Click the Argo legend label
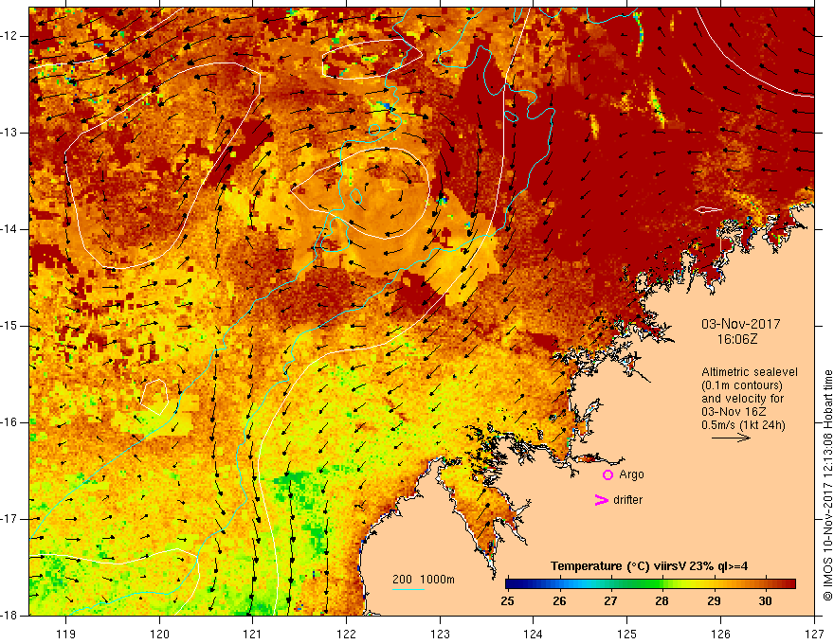The height and width of the screenshot is (644, 834). coord(631,475)
